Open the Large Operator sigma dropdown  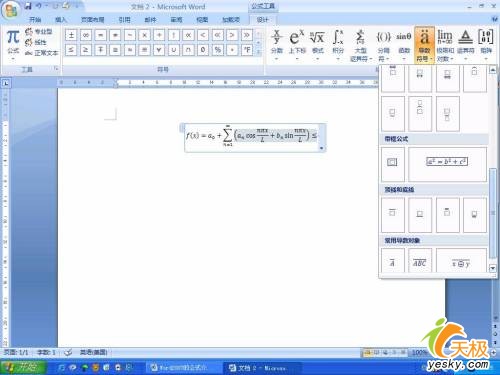(360, 45)
